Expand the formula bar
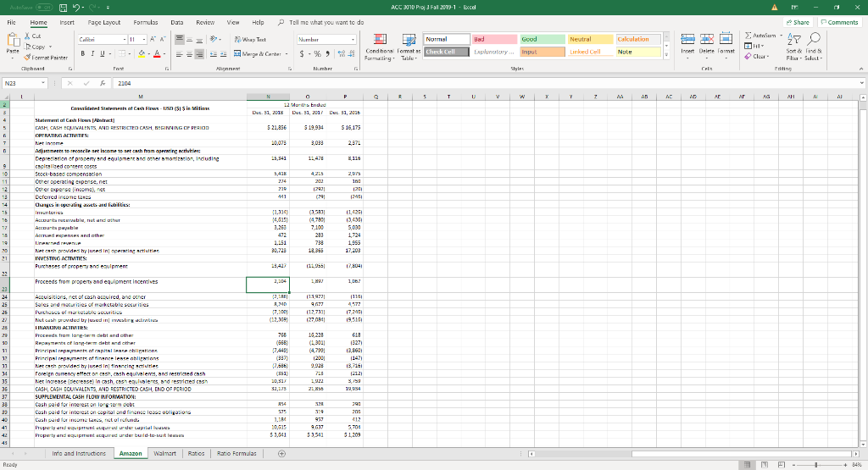This screenshot has width=868, height=470. [x=861, y=83]
